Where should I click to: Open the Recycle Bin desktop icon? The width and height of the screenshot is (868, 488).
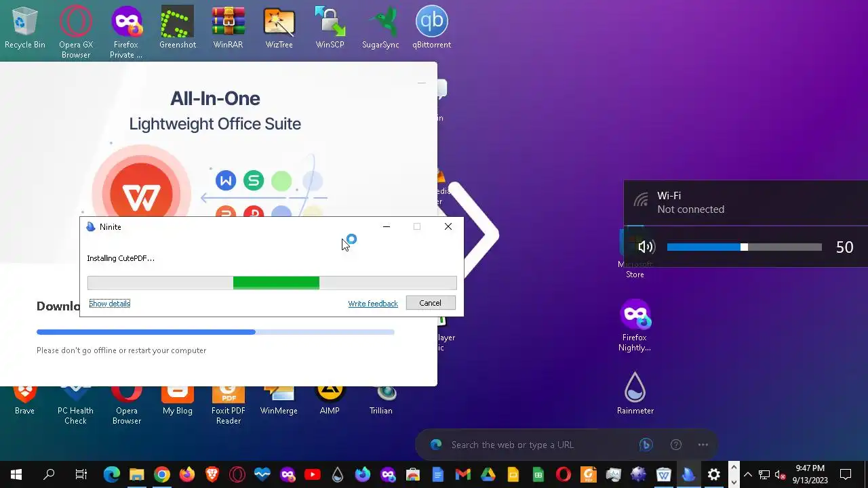pyautogui.click(x=25, y=27)
